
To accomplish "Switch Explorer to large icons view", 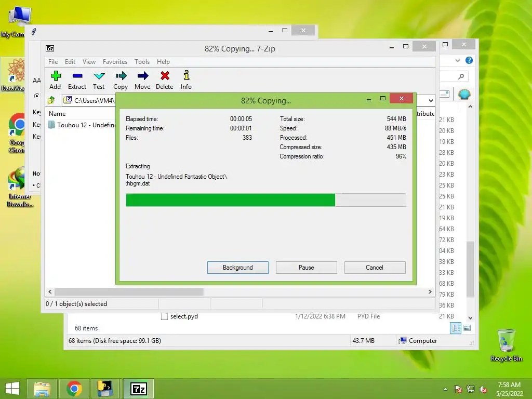I will click(x=467, y=328).
